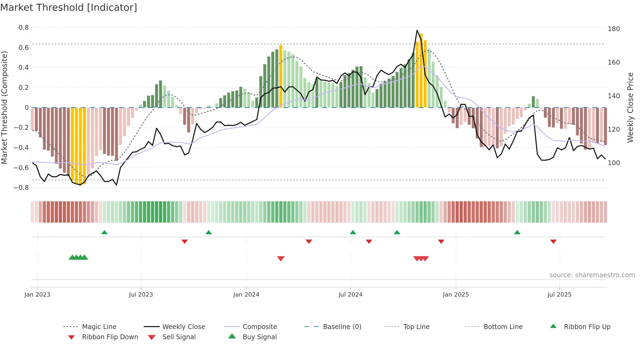644x362 pixels.
Task: Click the 0.8 left axis tick label
Action: click(24, 28)
